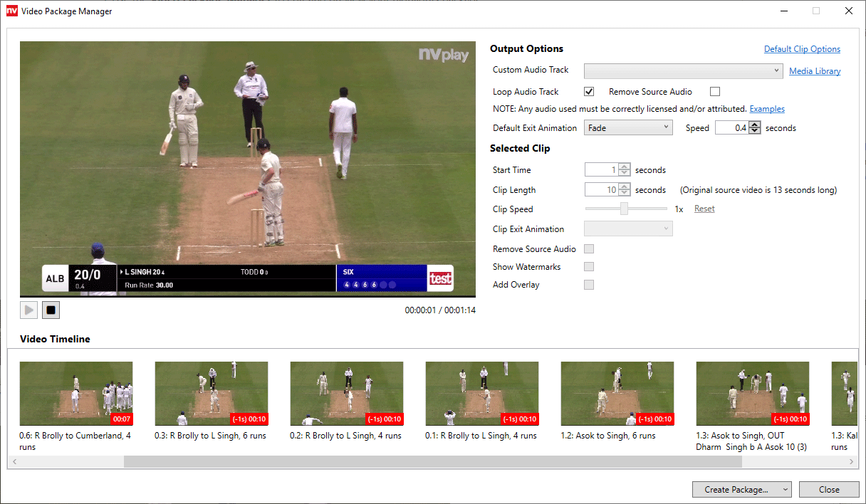Select the 0.3 R Brolly 6 runs thumbnail
Screen dimensions: 866x504
pyautogui.click(x=212, y=394)
